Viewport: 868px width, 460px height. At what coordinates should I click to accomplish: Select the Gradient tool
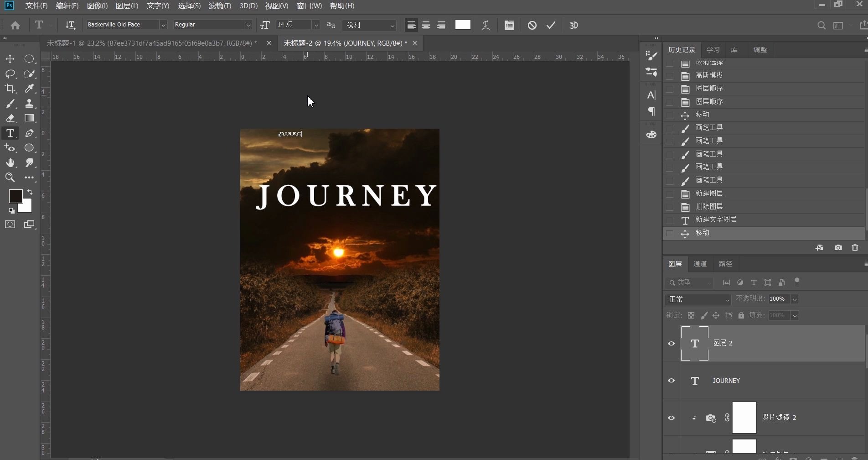coord(29,118)
